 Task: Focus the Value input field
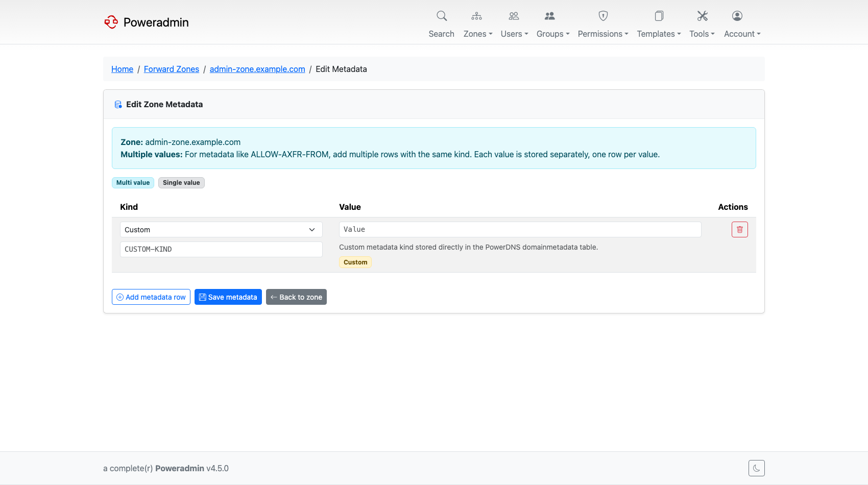(520, 230)
